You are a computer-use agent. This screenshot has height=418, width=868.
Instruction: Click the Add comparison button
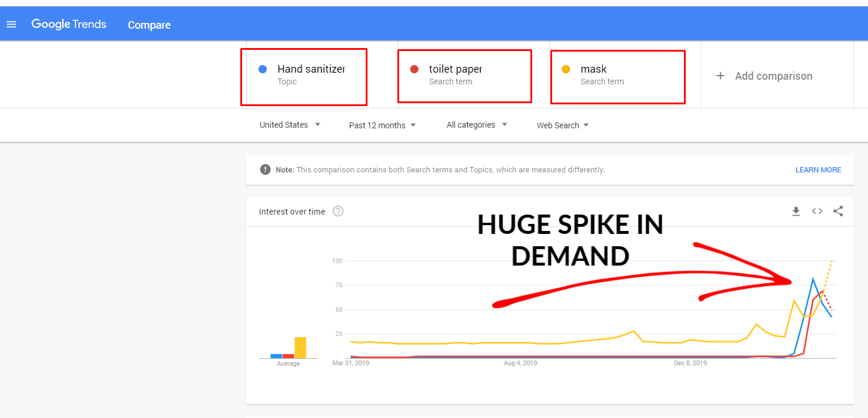coord(764,76)
